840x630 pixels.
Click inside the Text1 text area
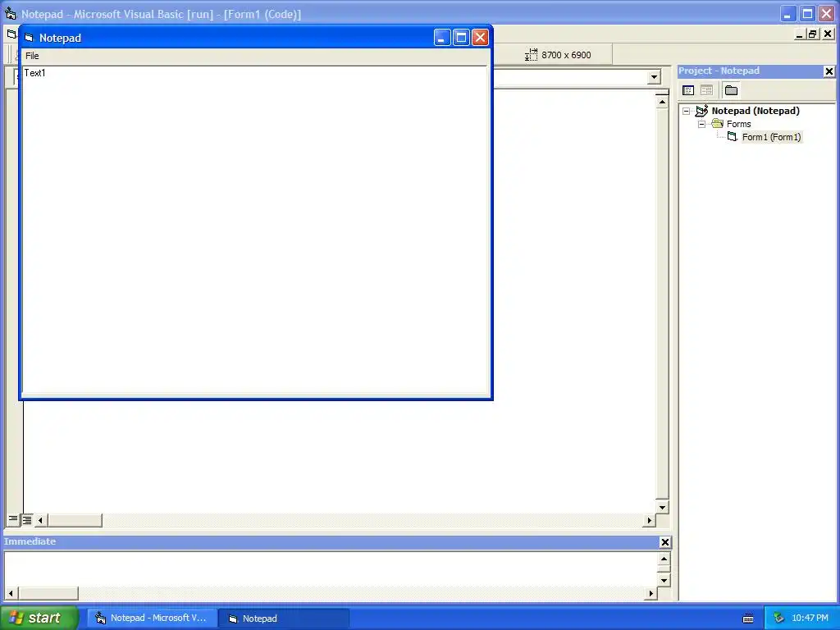click(254, 231)
